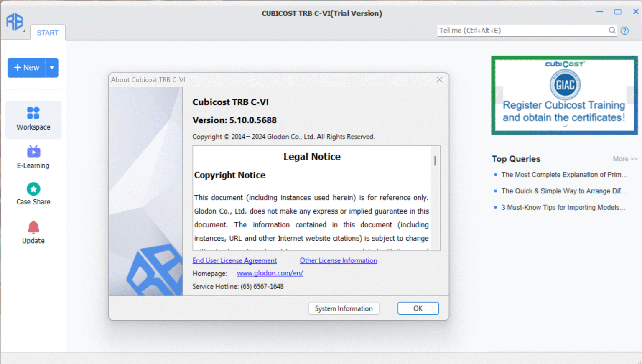Click the Legal Notice scrollbar thumb
This screenshot has height=364, width=642.
[x=435, y=160]
